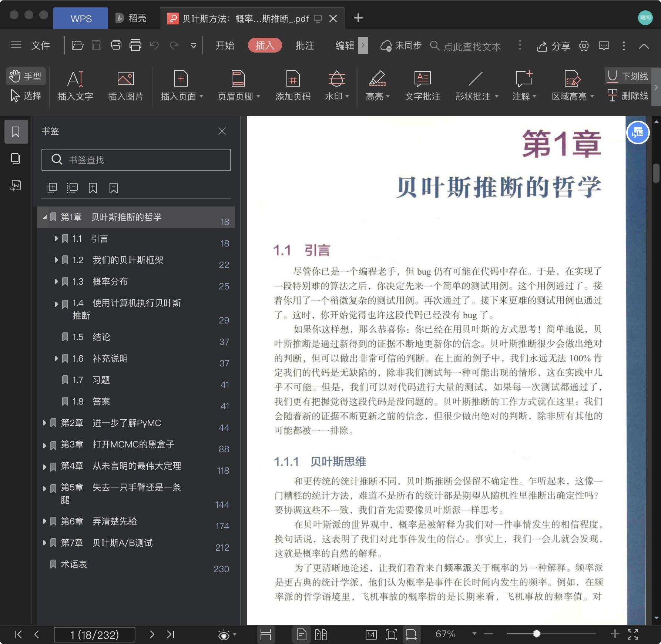Switch to the 插入 tab

(265, 46)
